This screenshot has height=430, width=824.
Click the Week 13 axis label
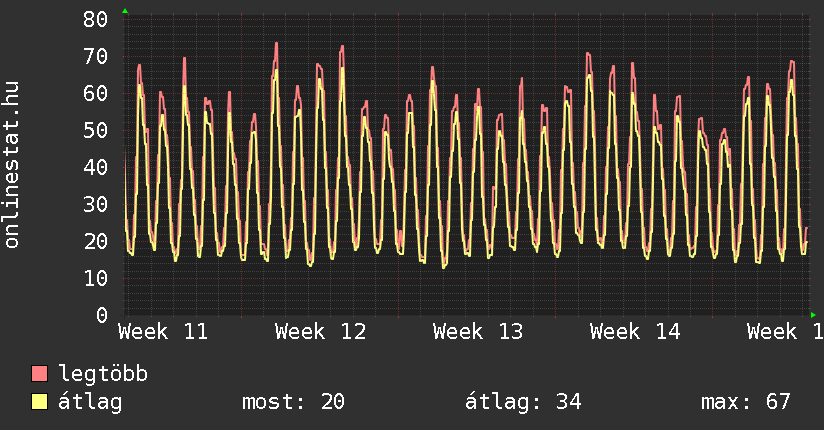(478, 332)
